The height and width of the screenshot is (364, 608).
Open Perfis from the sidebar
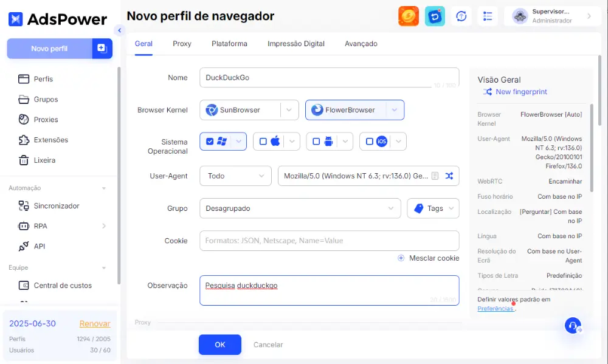click(43, 79)
